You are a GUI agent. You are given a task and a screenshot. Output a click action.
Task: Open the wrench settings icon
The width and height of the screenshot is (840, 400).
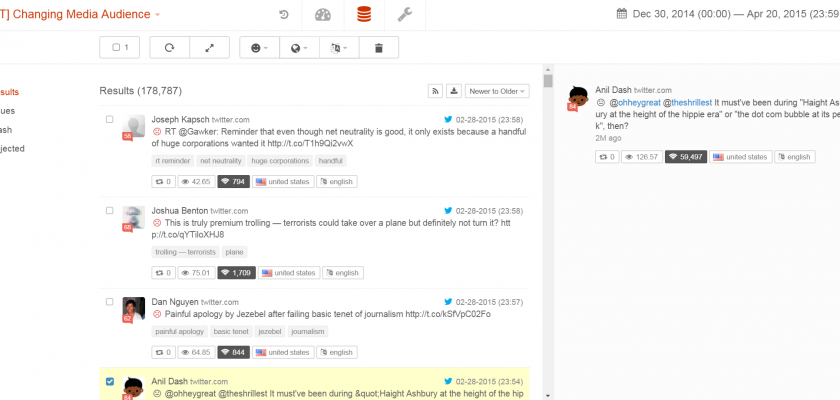click(405, 15)
